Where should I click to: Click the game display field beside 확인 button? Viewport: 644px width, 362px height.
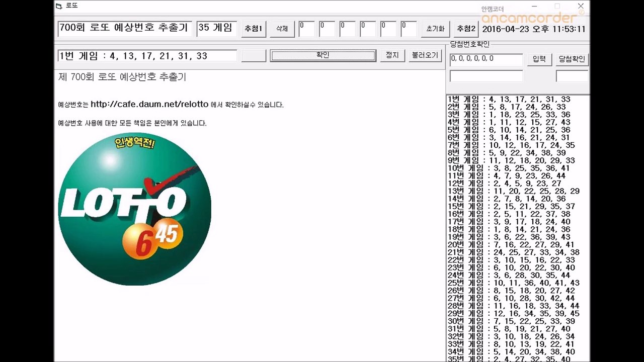147,56
